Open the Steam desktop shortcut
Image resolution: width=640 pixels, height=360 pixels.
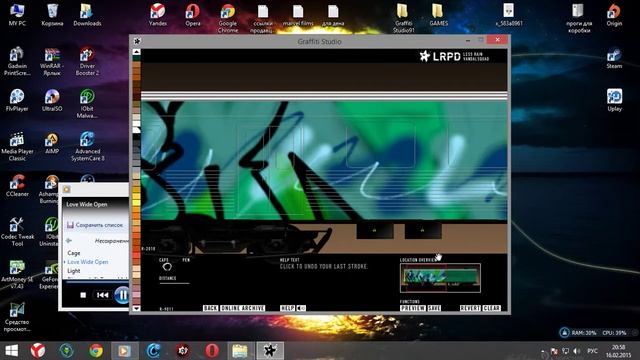614,58
